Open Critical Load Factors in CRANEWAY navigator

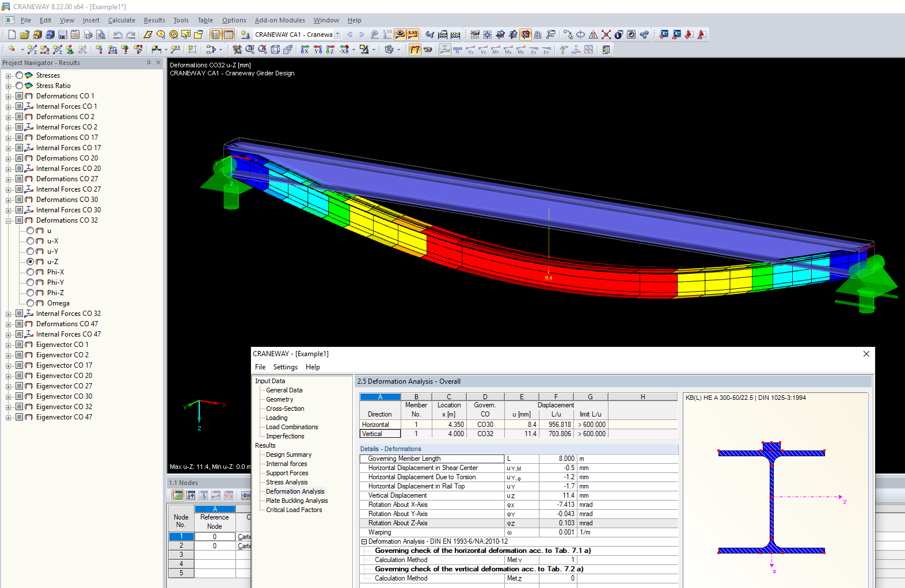pyautogui.click(x=294, y=510)
